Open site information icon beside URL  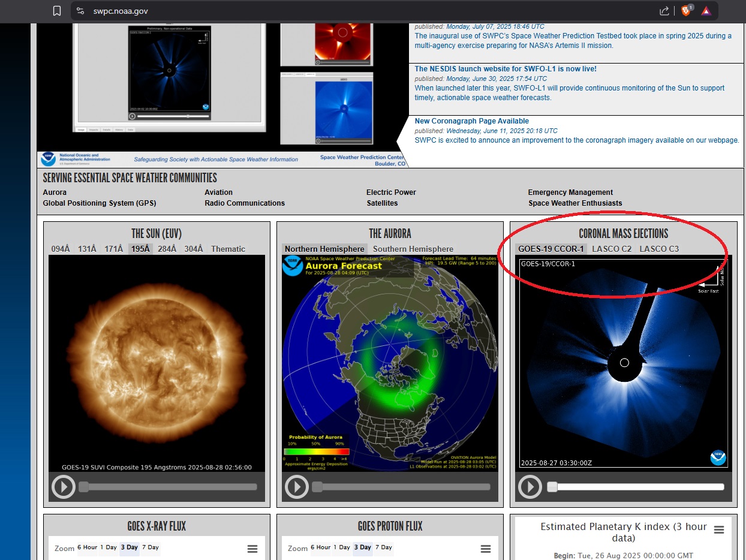(x=81, y=11)
